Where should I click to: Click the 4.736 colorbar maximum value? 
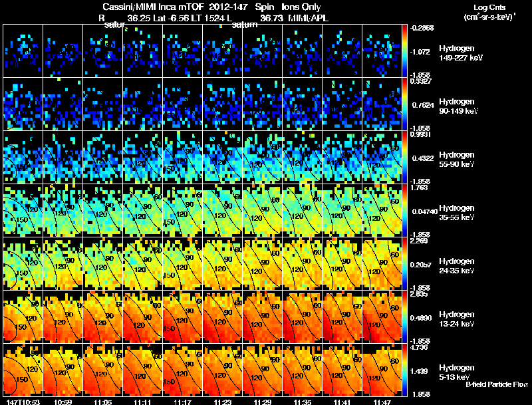pos(419,347)
